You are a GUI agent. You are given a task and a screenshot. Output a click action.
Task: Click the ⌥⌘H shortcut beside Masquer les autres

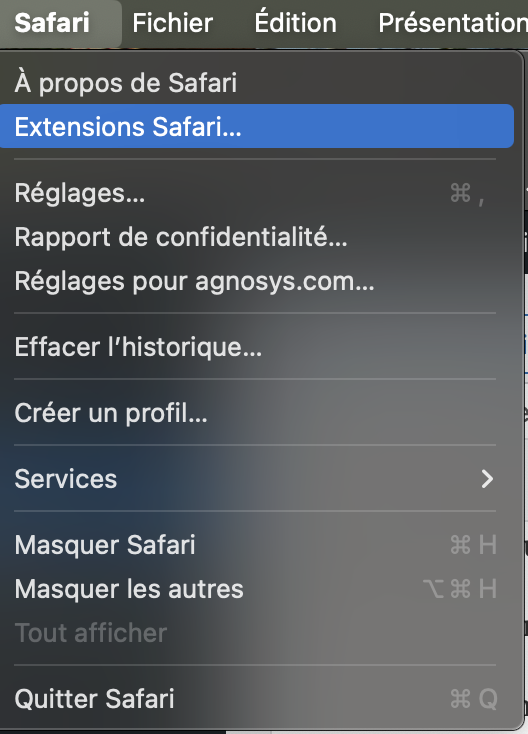point(460,588)
